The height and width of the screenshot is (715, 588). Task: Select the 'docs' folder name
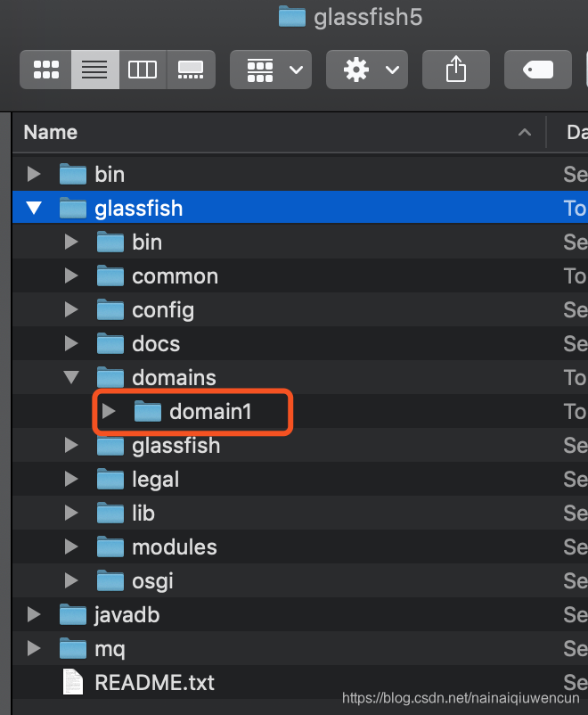coord(156,344)
